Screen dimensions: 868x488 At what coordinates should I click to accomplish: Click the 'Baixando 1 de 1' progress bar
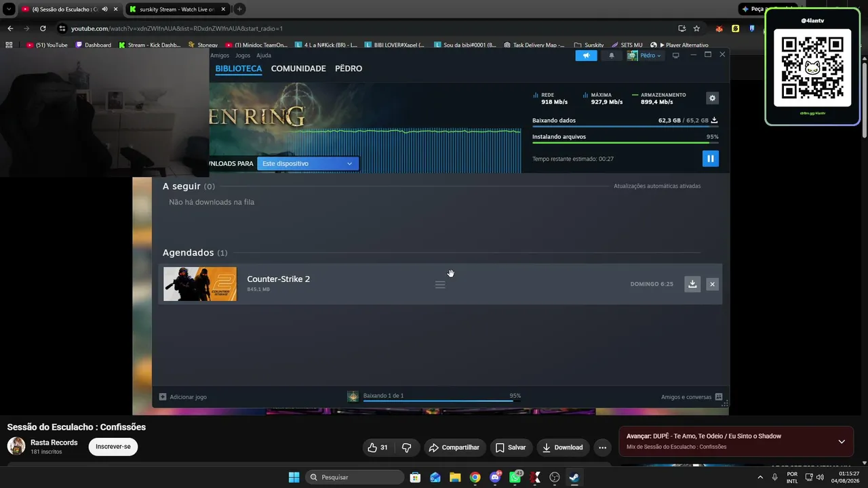tap(442, 401)
